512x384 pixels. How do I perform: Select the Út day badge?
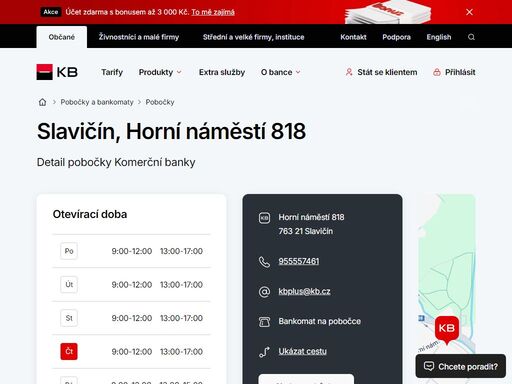(69, 285)
